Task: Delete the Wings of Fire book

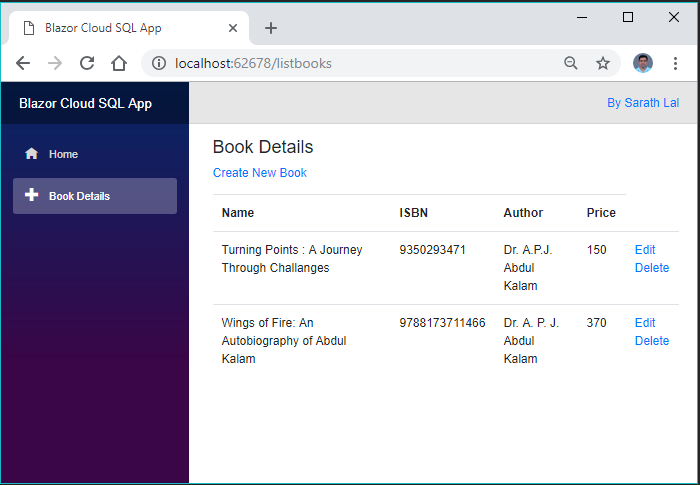Action: click(x=652, y=341)
